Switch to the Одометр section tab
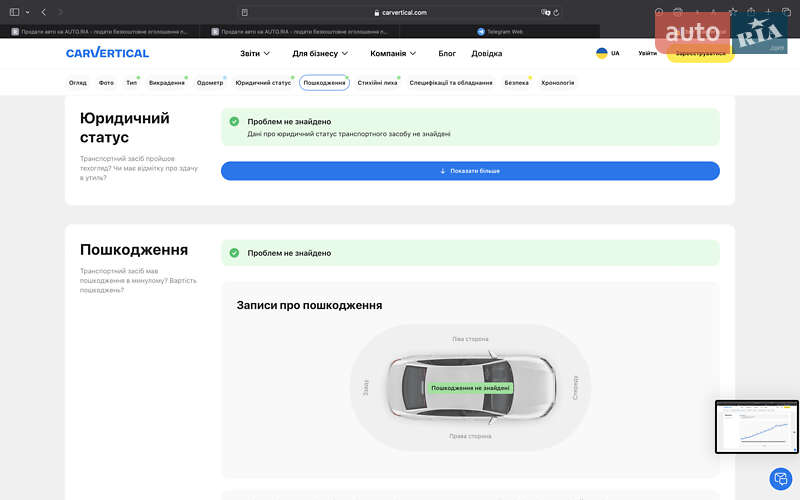The width and height of the screenshot is (800, 500). (x=210, y=83)
